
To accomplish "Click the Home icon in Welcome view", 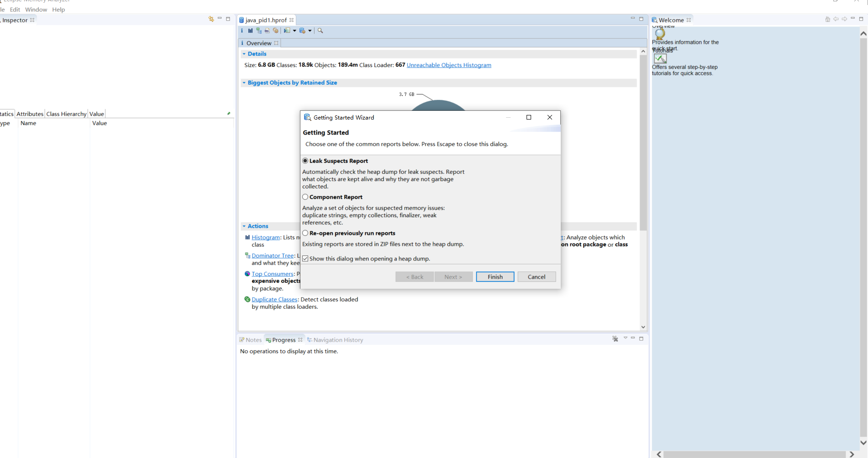I will pos(827,19).
